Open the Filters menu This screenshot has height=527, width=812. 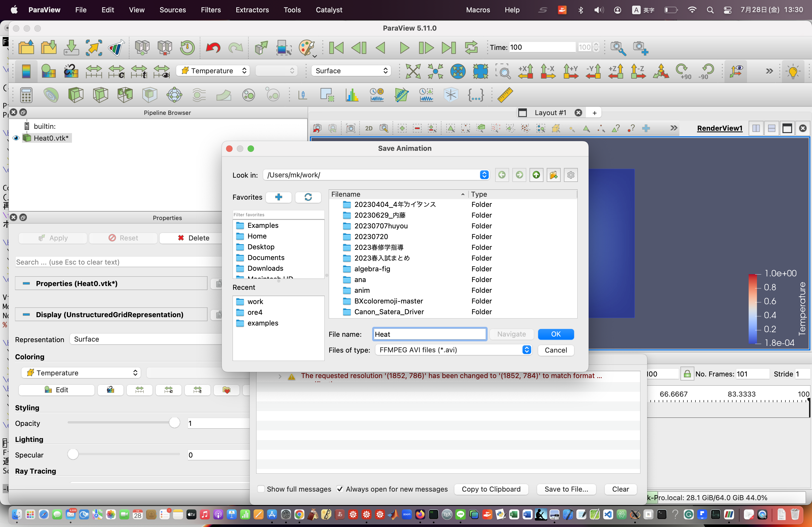point(211,10)
